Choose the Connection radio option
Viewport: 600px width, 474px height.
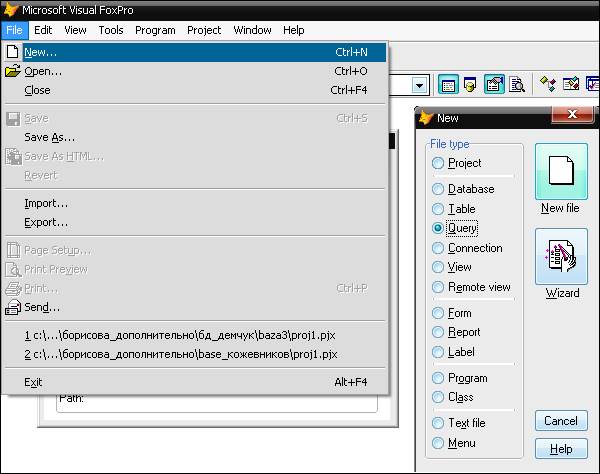pyautogui.click(x=438, y=248)
